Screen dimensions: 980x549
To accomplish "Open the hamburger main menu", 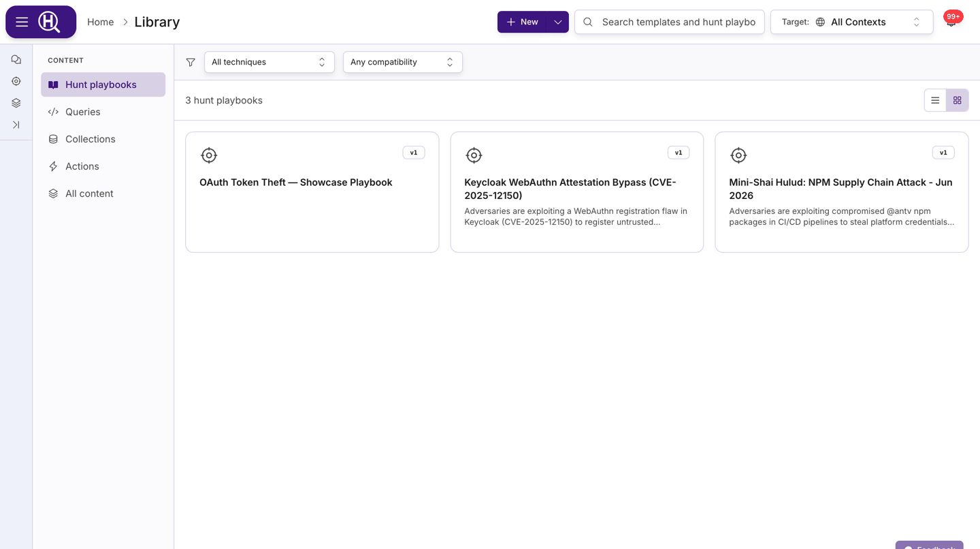I will 22,22.
